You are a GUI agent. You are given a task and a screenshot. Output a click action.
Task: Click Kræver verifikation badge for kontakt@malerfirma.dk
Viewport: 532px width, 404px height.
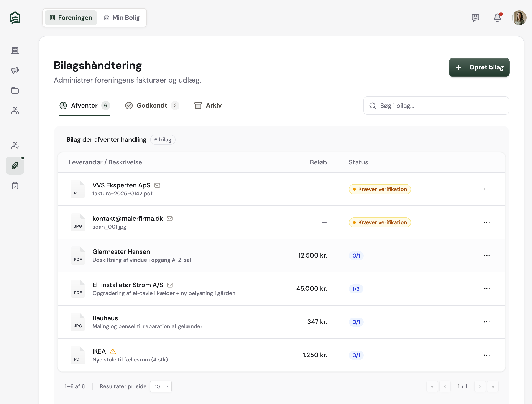pos(380,222)
